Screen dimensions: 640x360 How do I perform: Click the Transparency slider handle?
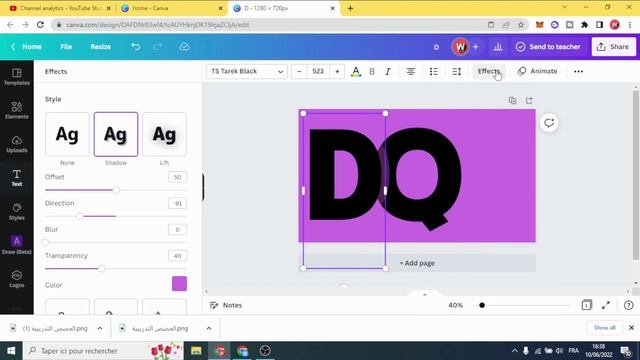click(x=101, y=269)
